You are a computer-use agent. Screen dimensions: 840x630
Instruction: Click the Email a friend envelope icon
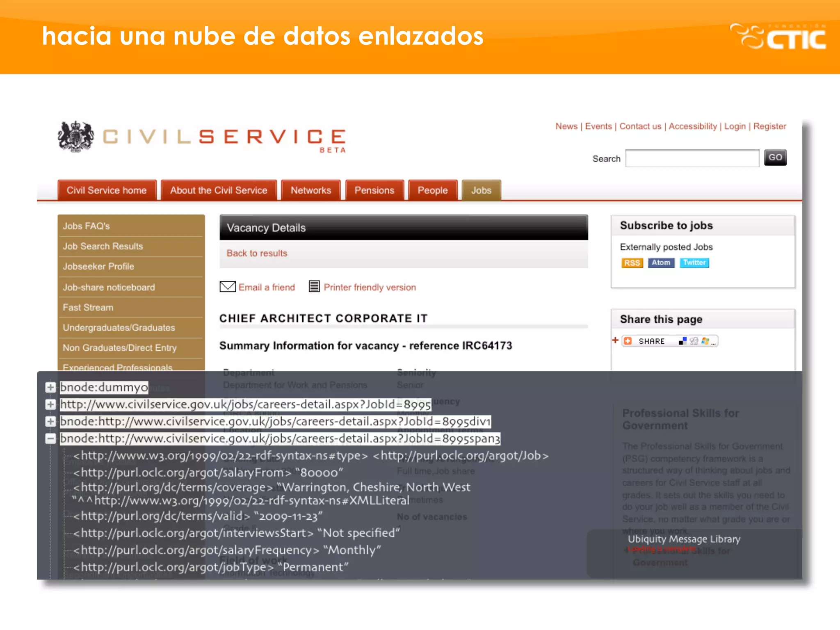click(x=228, y=287)
